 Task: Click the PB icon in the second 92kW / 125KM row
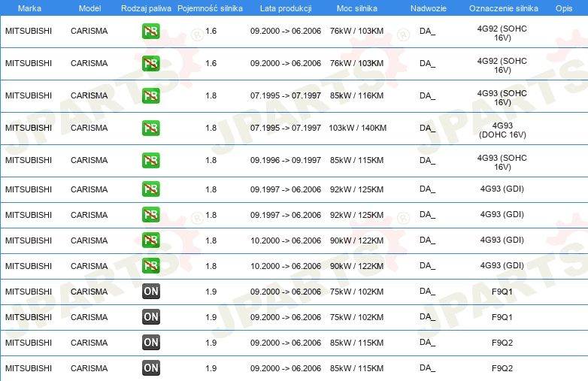[x=151, y=215]
